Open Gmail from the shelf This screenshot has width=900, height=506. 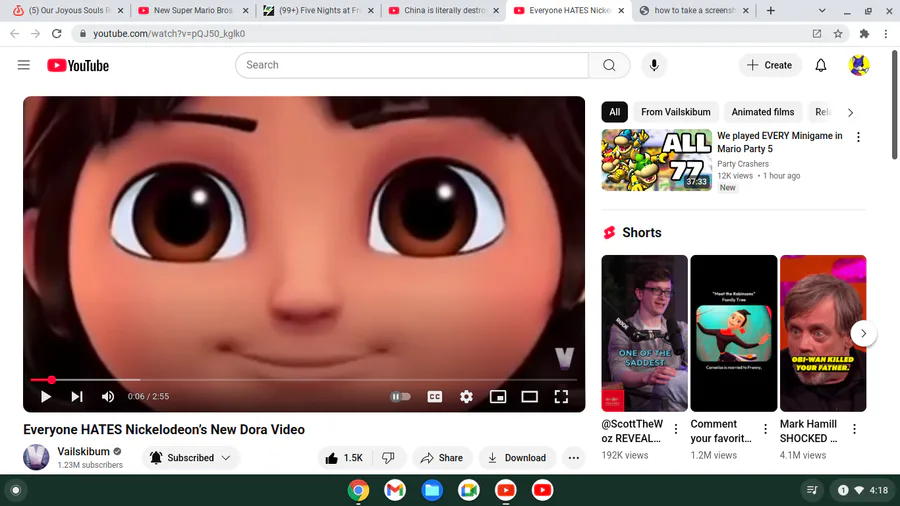pos(395,490)
